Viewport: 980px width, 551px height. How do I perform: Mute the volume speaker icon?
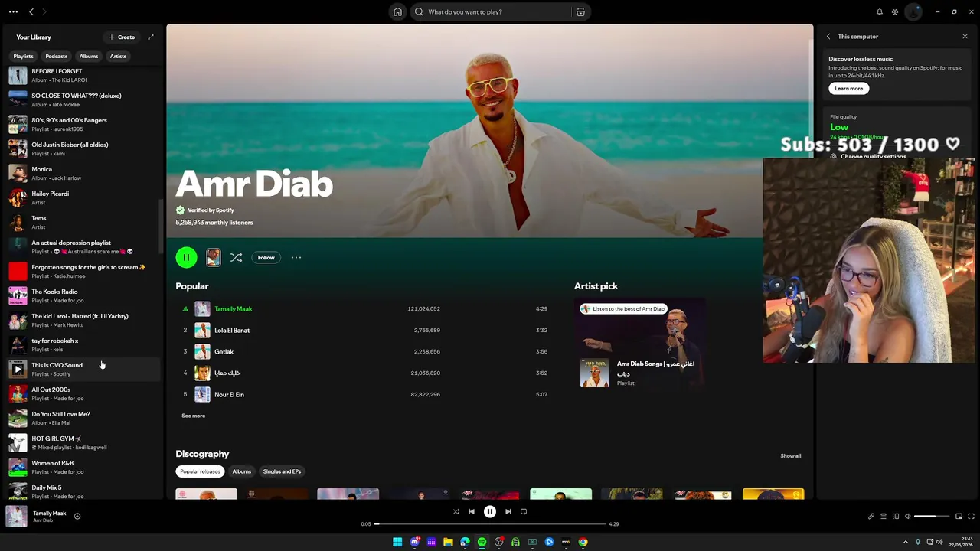click(908, 517)
